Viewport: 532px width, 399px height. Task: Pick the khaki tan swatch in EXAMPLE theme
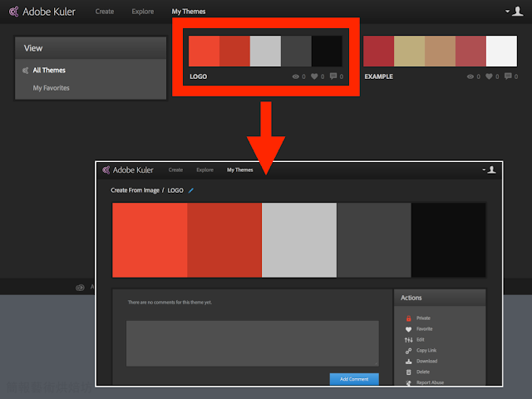[409, 52]
